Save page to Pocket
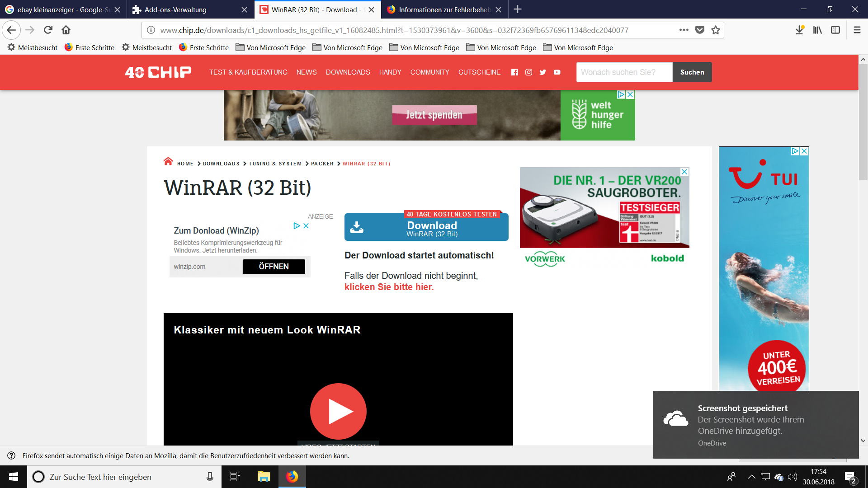 pyautogui.click(x=699, y=30)
